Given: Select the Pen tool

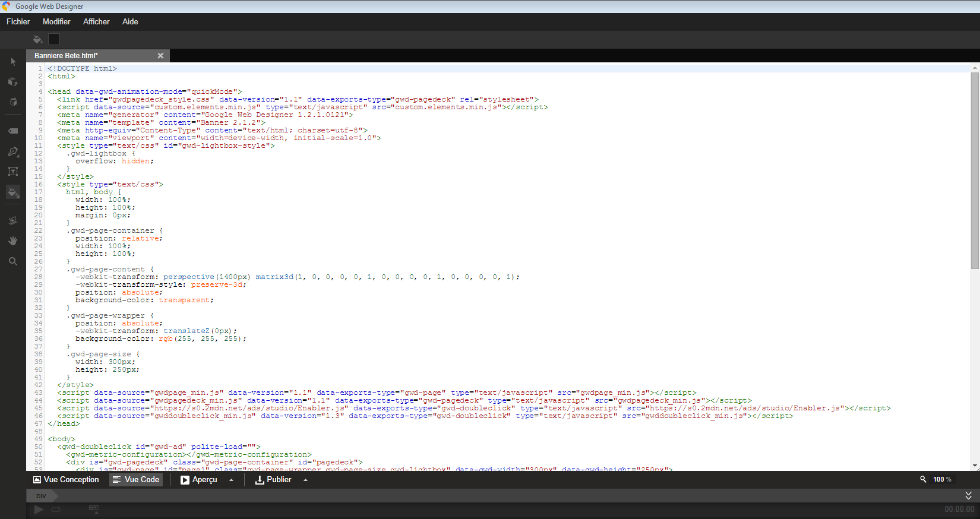Looking at the screenshot, I should pos(13,151).
